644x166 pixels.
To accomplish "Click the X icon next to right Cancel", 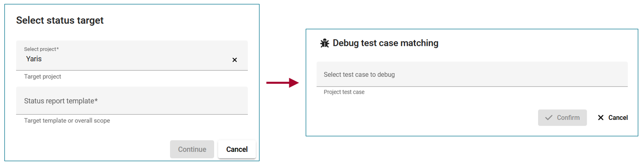I will 601,118.
